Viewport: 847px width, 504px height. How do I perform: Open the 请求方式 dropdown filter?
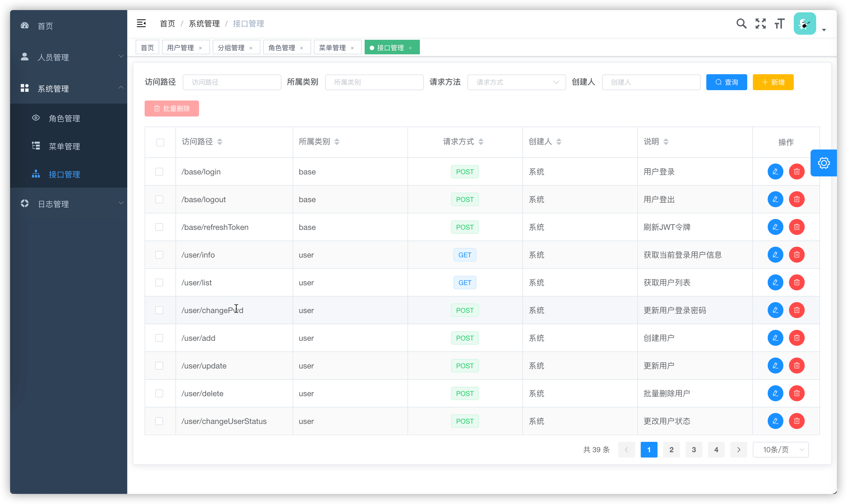(516, 82)
